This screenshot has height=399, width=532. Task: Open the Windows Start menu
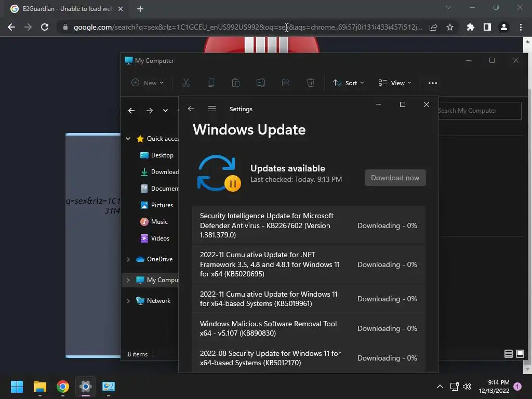(x=17, y=387)
